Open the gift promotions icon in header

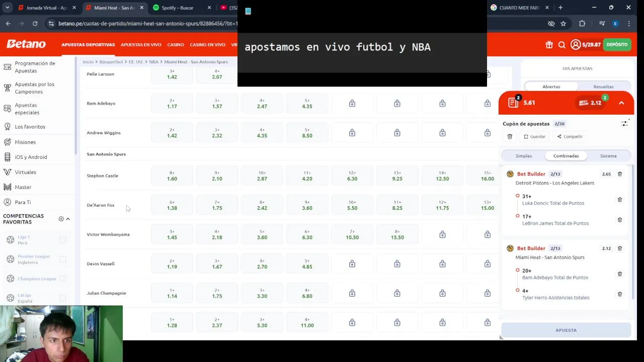pos(549,45)
